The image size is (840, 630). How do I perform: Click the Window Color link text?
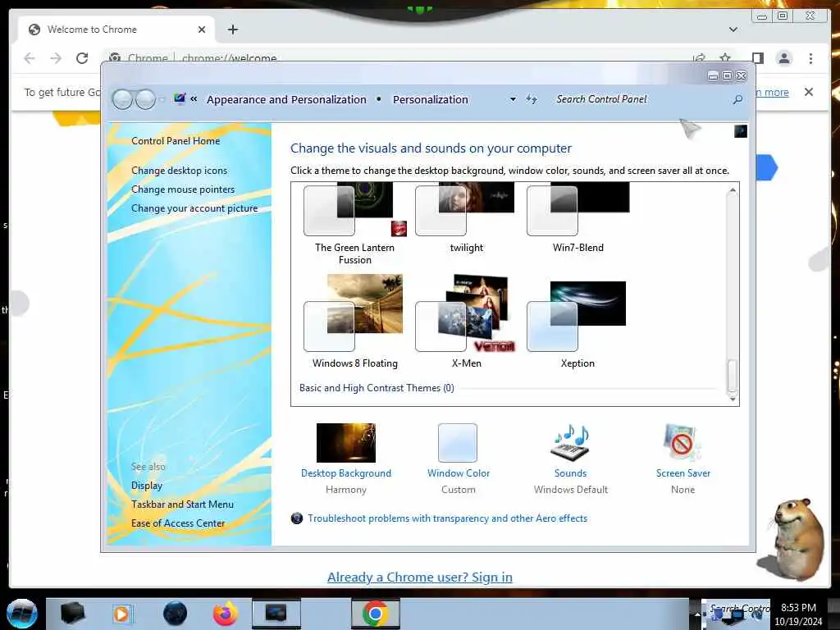click(x=458, y=473)
